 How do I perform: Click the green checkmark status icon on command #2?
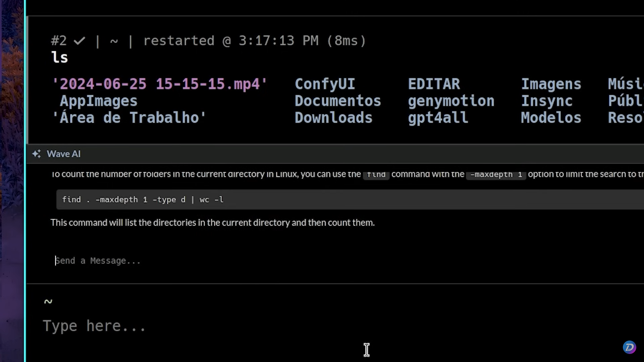point(79,41)
